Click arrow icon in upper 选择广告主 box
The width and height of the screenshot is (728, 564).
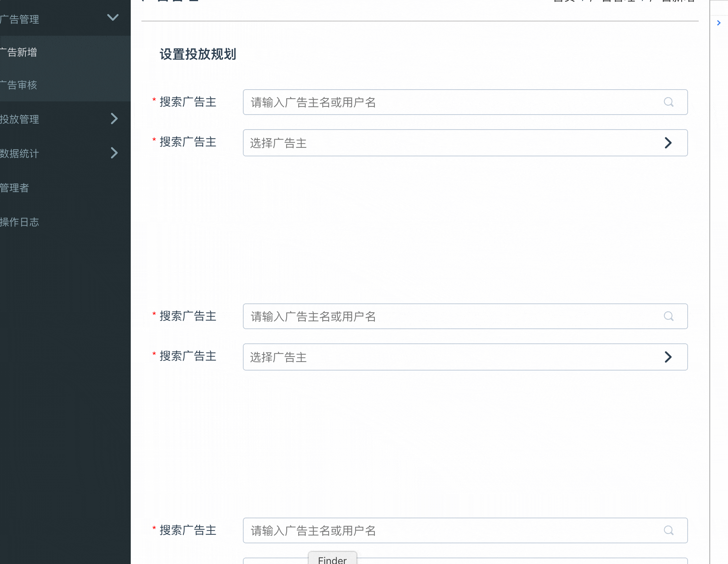tap(668, 143)
